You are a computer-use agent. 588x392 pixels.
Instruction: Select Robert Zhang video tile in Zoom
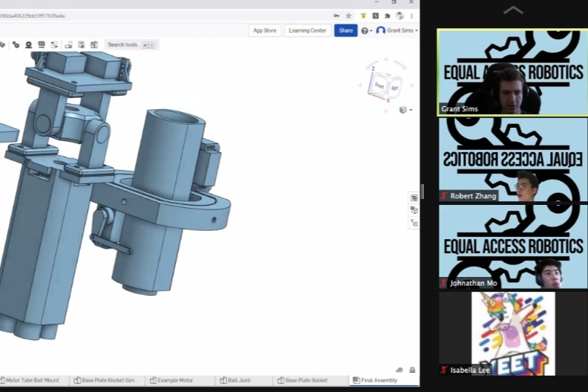513,159
